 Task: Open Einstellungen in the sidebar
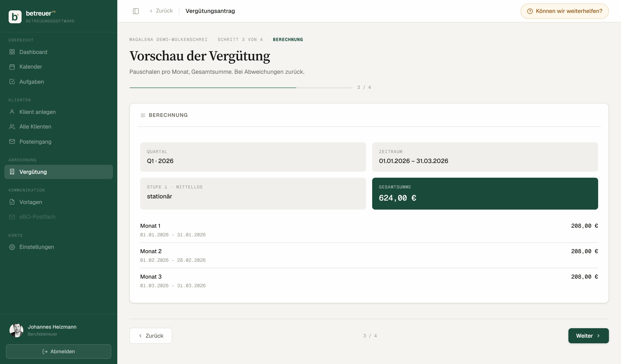[x=59, y=247]
